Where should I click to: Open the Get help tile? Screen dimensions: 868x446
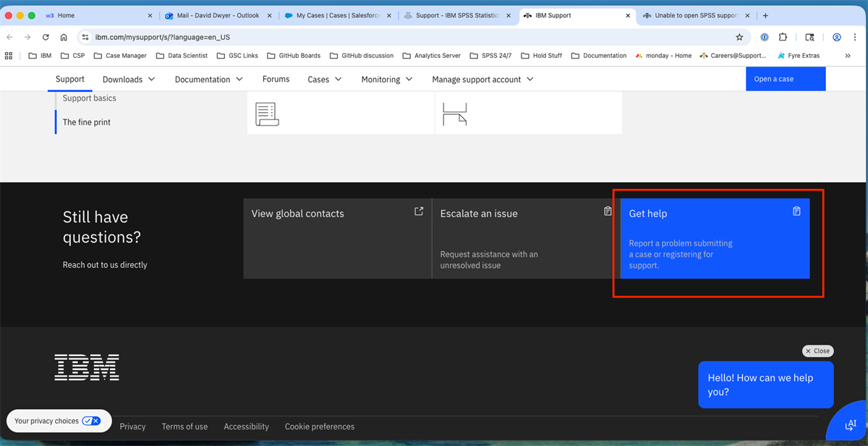point(715,238)
